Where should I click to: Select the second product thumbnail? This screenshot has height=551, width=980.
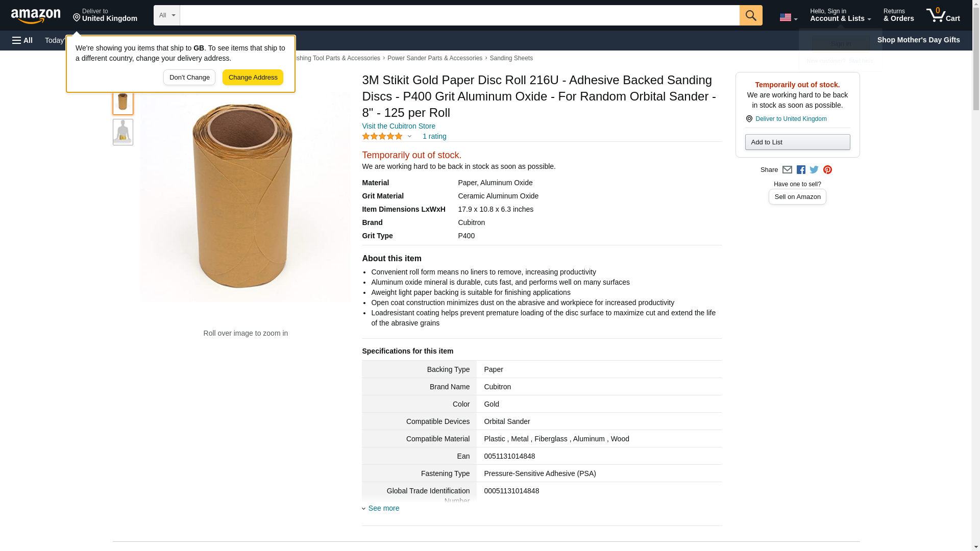122,132
